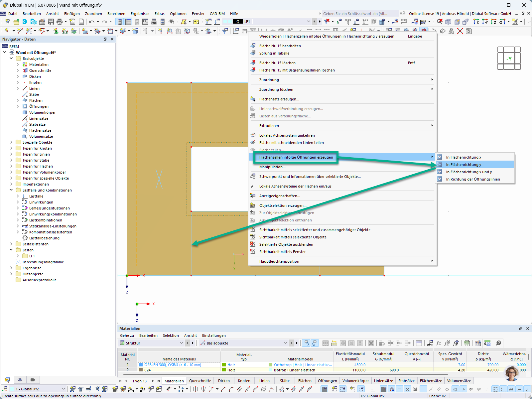Set the view in -Y direction
Viewport: 532px width, 399px height.
pyautogui.click(x=485, y=22)
